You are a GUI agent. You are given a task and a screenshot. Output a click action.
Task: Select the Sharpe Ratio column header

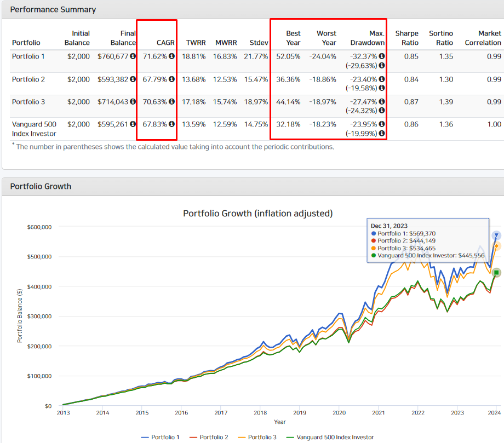pos(406,38)
